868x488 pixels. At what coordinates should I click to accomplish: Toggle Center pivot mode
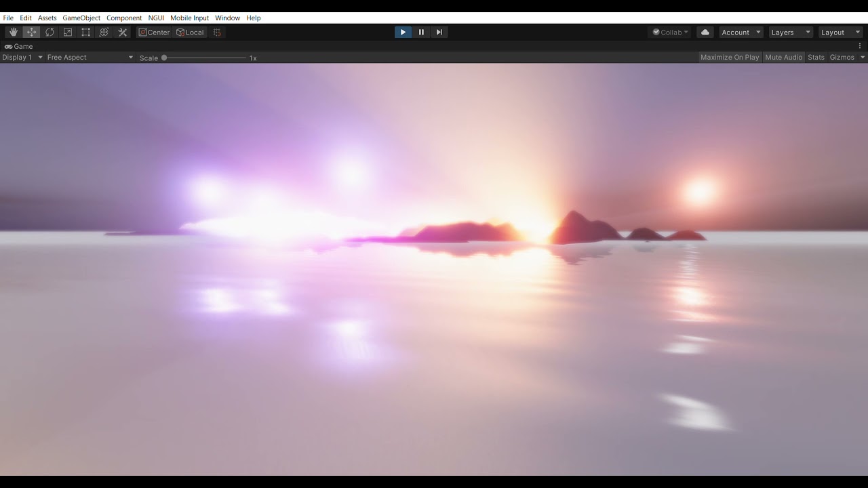point(154,33)
